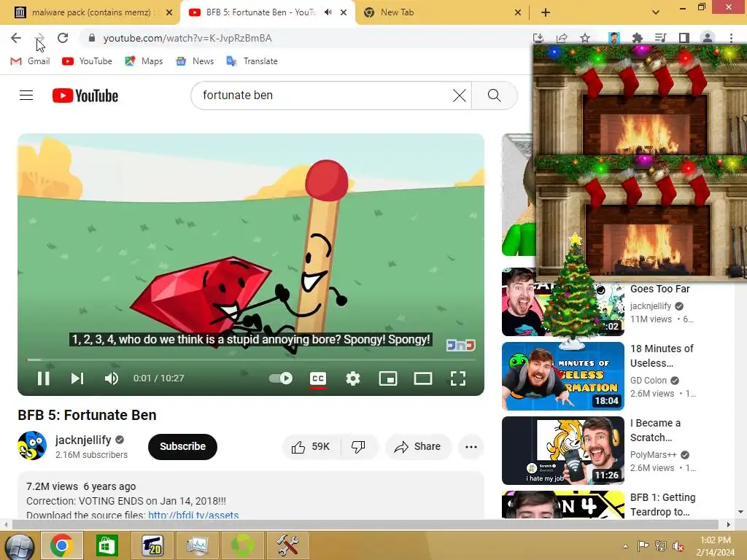
Task: Mute the video player volume
Action: pyautogui.click(x=112, y=378)
